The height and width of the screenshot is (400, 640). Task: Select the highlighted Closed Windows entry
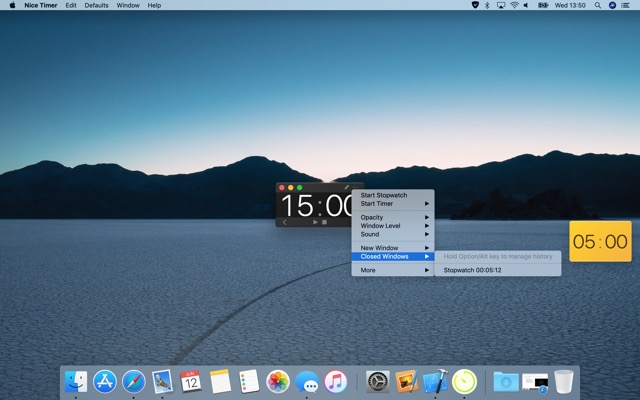coord(393,256)
